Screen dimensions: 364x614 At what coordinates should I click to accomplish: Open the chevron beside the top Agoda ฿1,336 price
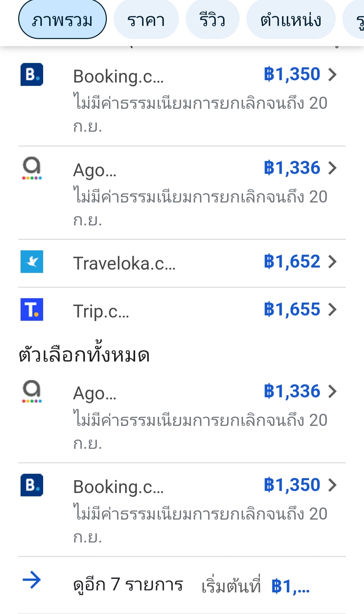pos(332,168)
